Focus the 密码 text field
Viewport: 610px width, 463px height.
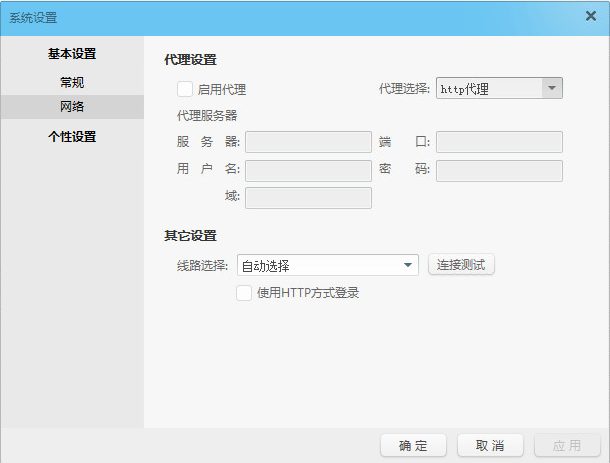[x=499, y=170]
